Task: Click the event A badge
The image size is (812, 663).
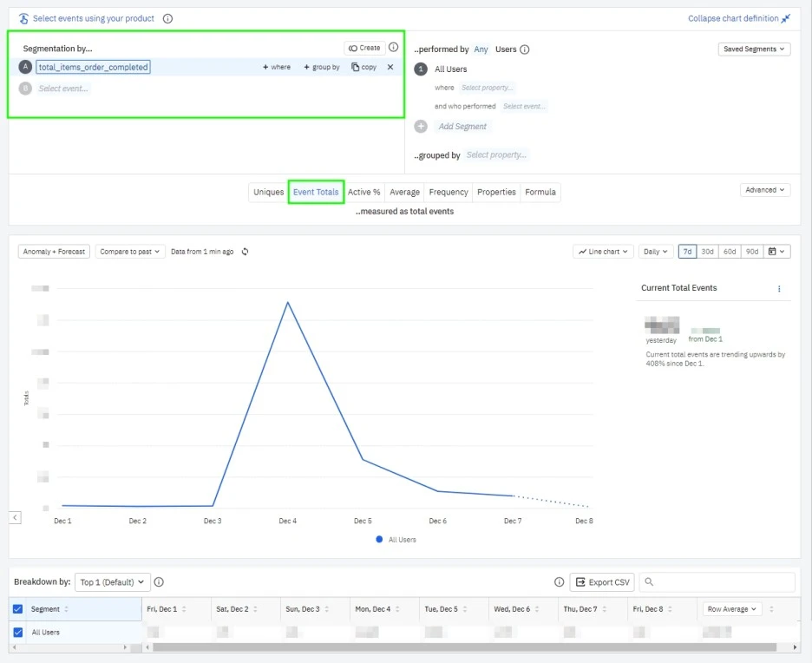Action: coord(25,67)
